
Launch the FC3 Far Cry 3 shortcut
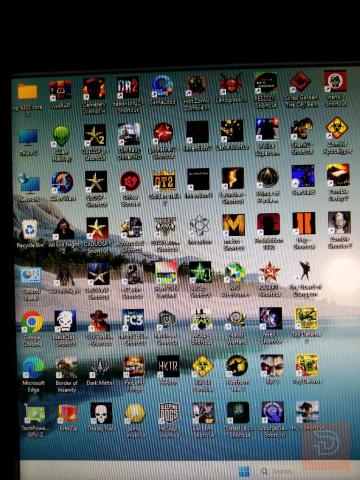(x=133, y=320)
